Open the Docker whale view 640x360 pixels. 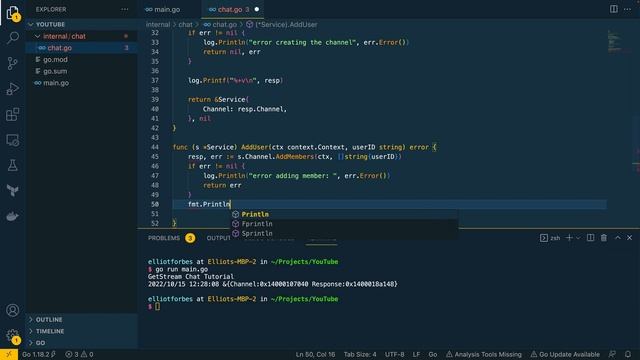coord(13,216)
